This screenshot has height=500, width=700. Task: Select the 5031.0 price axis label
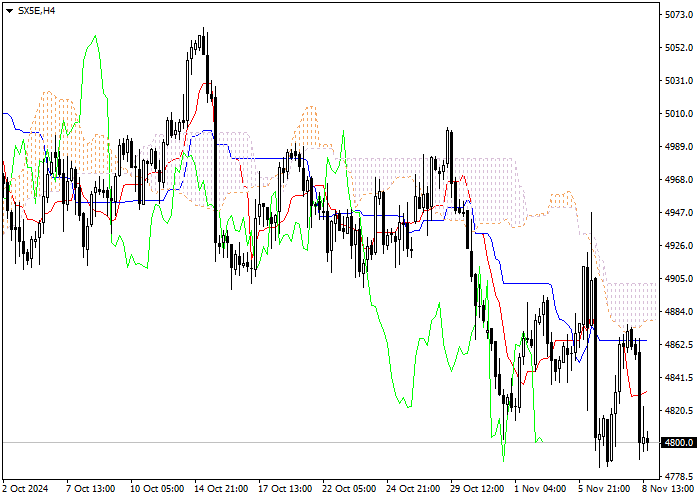click(679, 81)
